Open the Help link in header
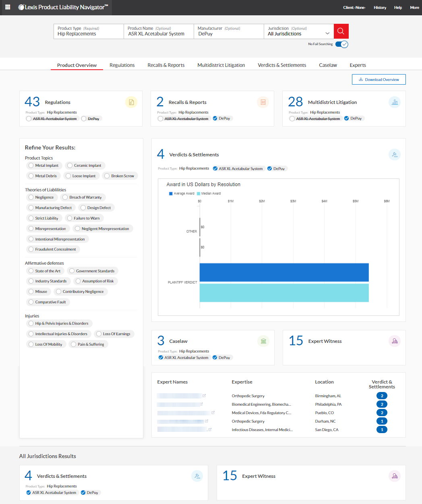 [398, 8]
